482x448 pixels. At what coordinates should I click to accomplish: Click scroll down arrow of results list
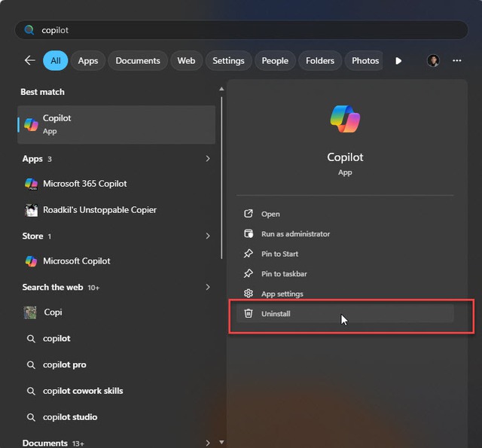221,442
